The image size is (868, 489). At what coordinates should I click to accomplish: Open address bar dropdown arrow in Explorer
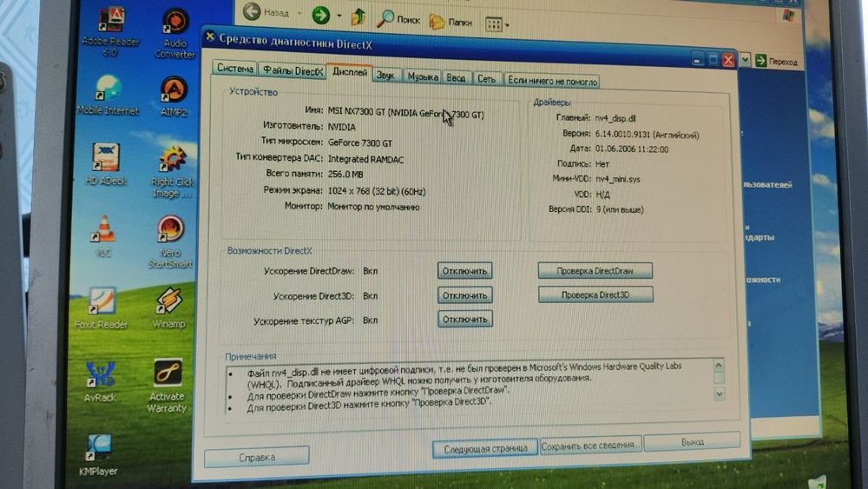[745, 59]
